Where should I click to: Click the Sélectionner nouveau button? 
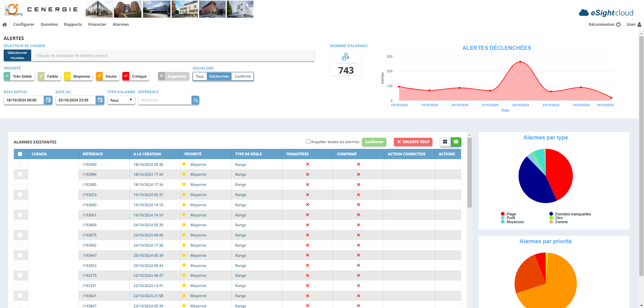[x=17, y=55]
